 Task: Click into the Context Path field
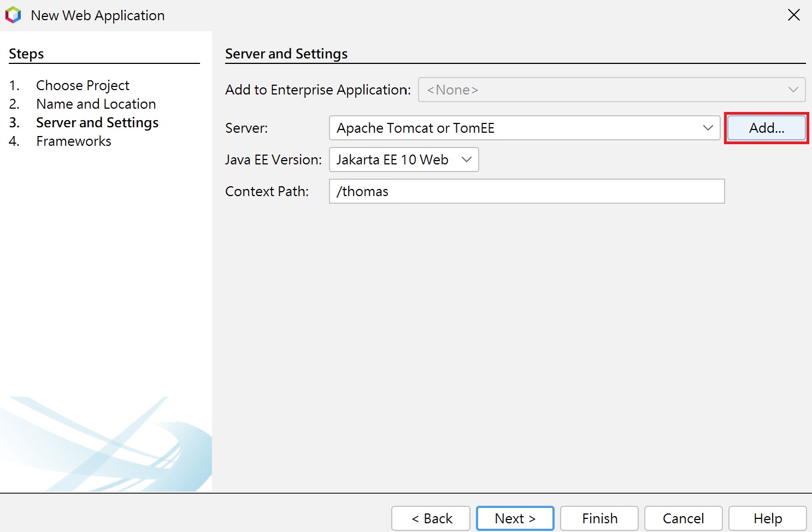527,191
